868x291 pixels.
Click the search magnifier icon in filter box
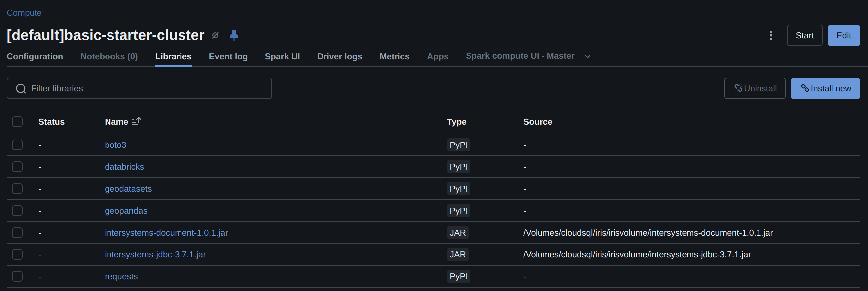point(21,89)
